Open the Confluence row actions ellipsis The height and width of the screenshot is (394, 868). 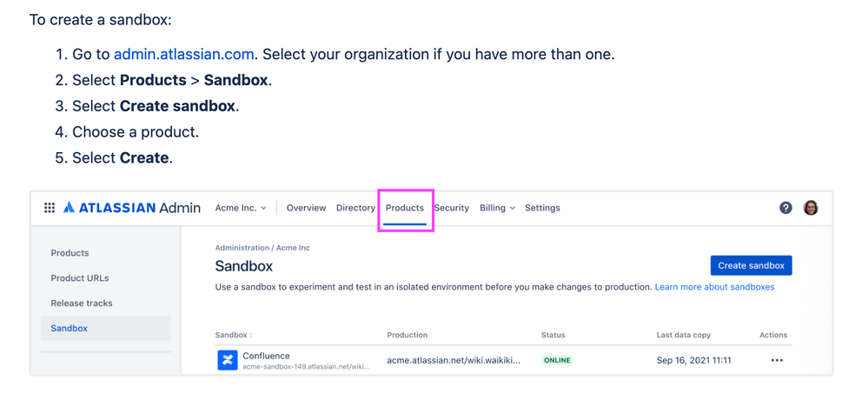[778, 360]
